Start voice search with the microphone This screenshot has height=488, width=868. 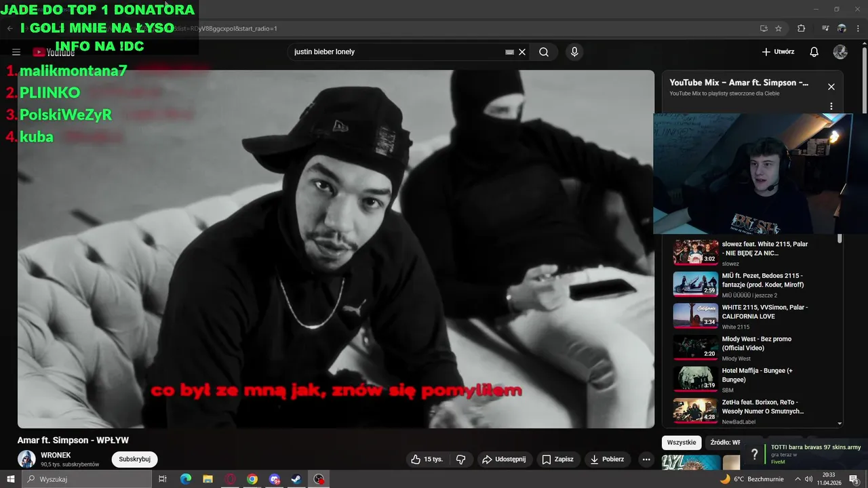click(x=574, y=52)
